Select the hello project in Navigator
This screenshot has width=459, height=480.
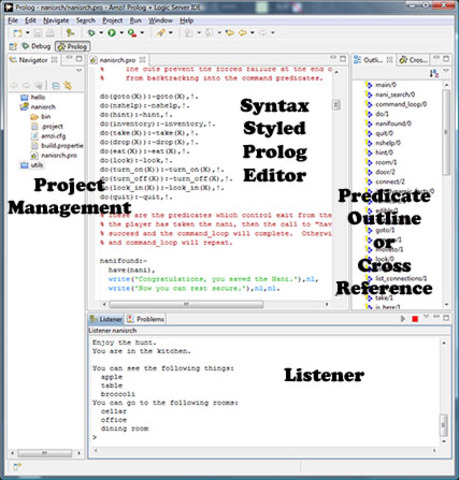tap(33, 97)
